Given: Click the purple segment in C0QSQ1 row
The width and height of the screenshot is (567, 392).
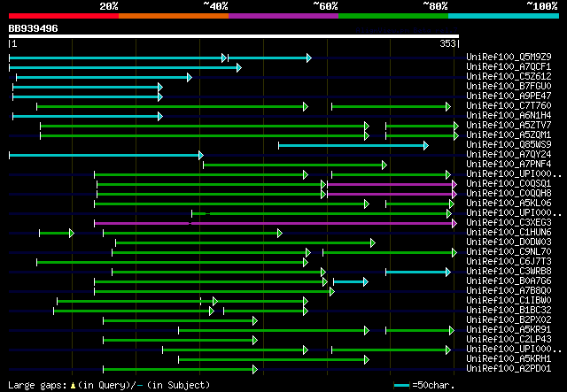Looking at the screenshot, I should click(x=392, y=185).
